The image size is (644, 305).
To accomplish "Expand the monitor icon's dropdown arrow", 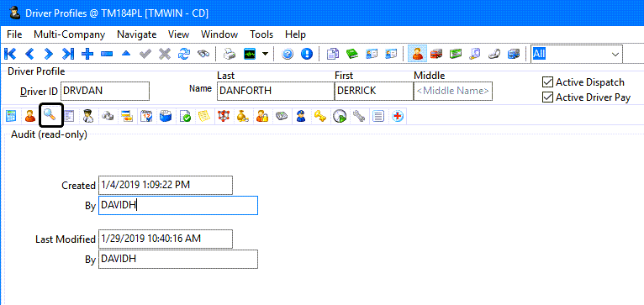I will (x=266, y=54).
